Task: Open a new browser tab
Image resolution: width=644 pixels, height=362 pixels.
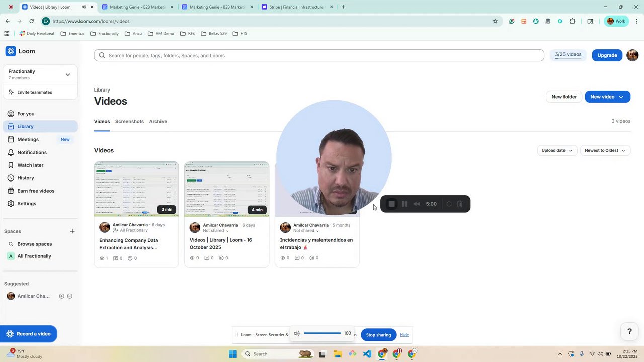Action: (343, 7)
